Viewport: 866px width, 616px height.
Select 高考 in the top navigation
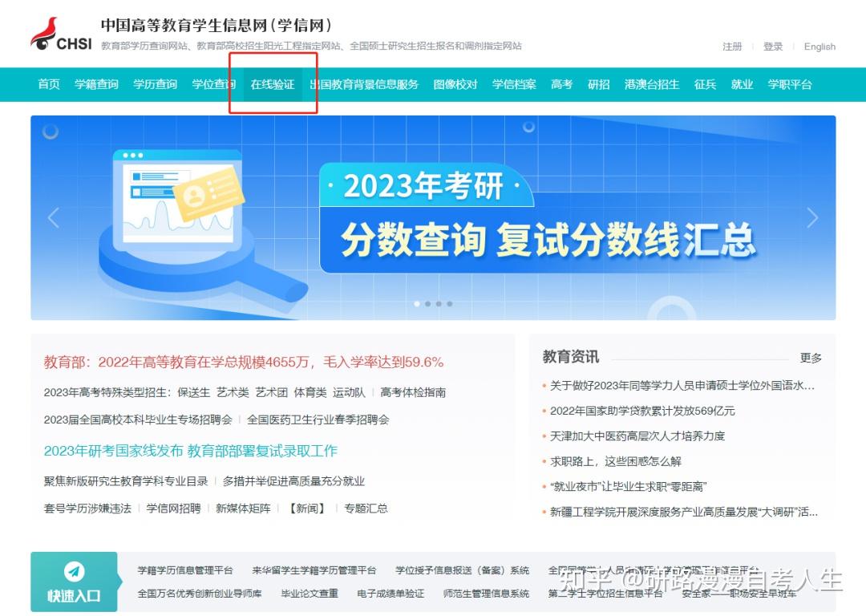561,84
